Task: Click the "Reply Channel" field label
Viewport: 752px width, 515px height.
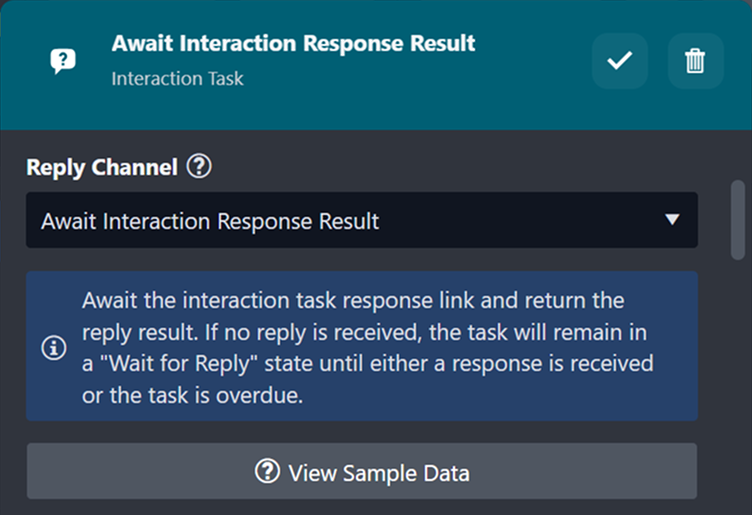Action: click(x=101, y=168)
